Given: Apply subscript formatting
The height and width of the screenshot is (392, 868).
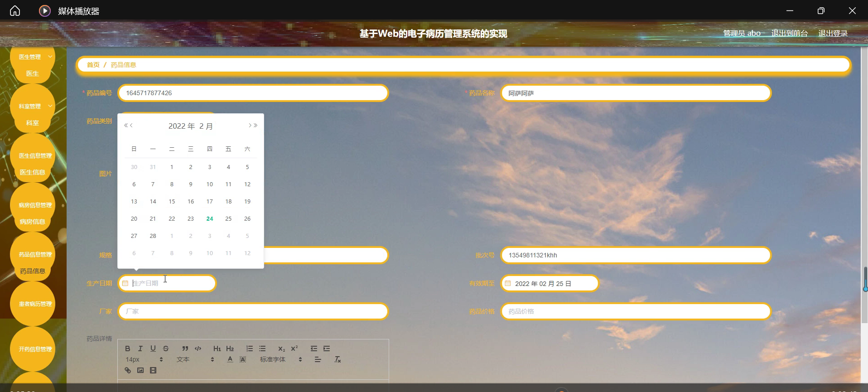Looking at the screenshot, I should pos(282,348).
